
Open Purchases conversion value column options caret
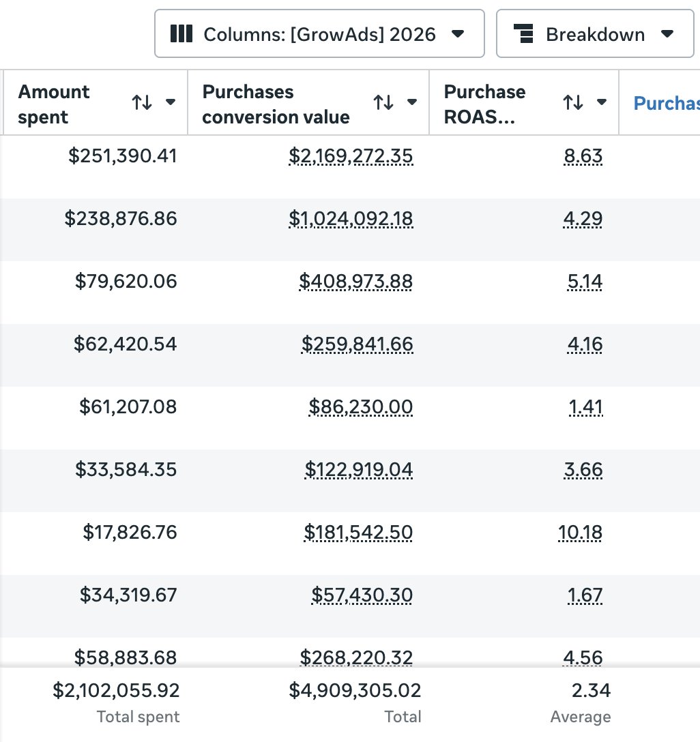pyautogui.click(x=412, y=102)
